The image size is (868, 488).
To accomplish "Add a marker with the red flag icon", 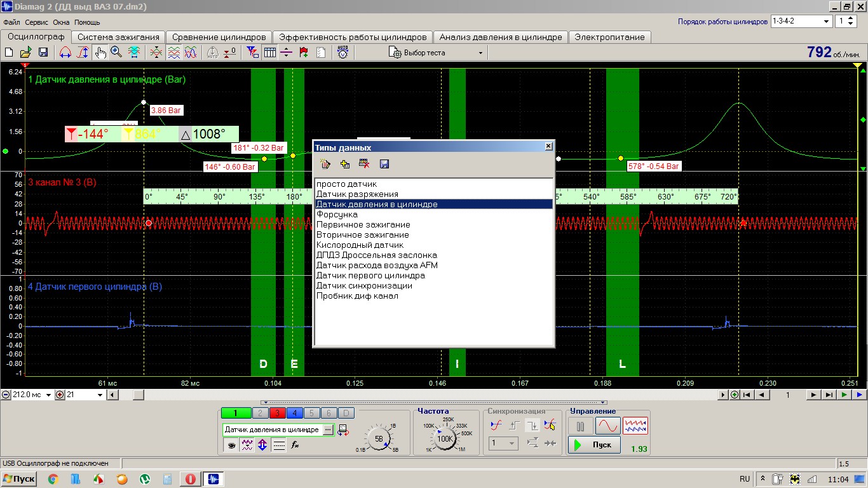I will (304, 53).
